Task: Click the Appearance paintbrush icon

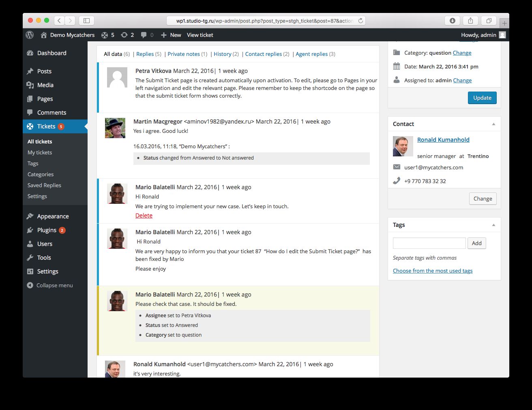Action: pyautogui.click(x=30, y=216)
